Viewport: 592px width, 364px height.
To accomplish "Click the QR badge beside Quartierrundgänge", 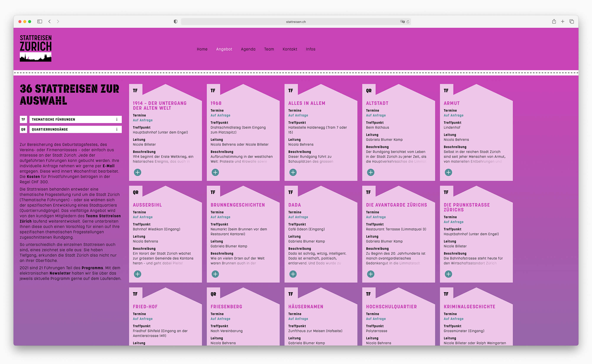I will pos(23,129).
